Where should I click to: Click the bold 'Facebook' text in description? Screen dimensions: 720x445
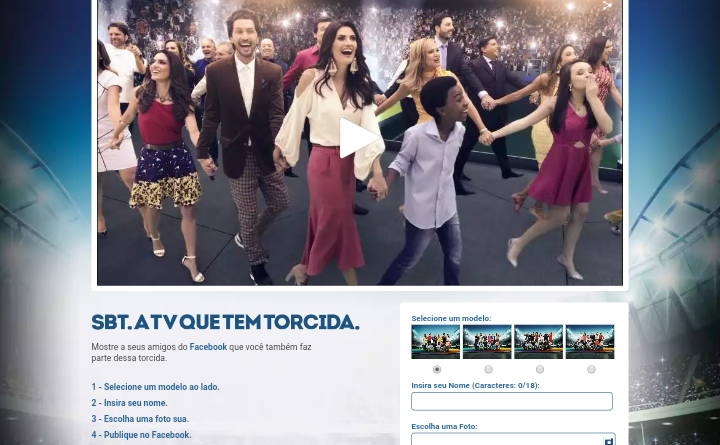tap(208, 347)
